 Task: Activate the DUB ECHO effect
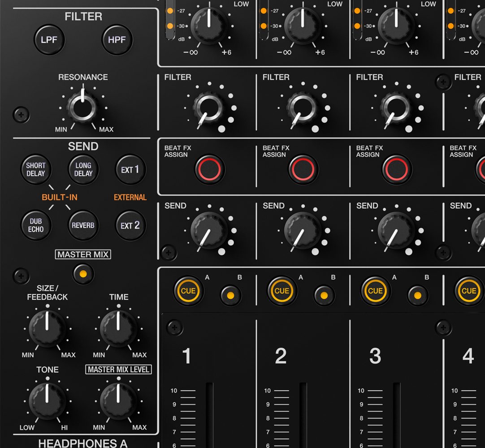[35, 225]
